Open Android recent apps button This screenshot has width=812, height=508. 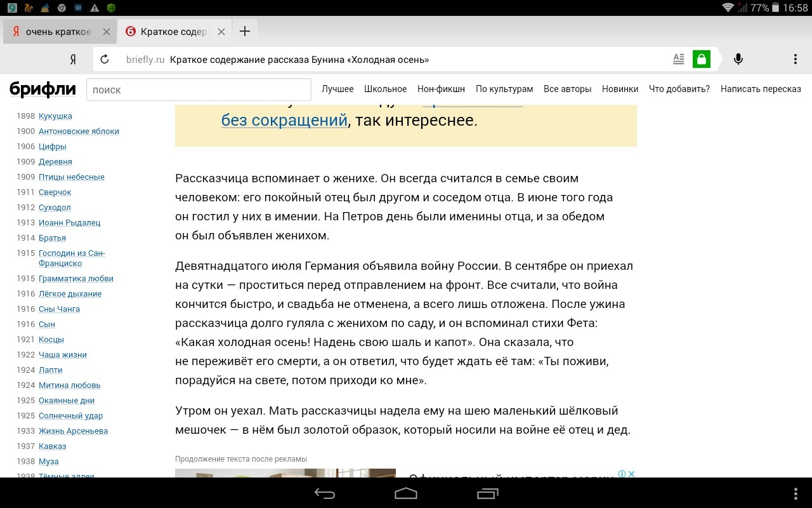[x=487, y=493]
